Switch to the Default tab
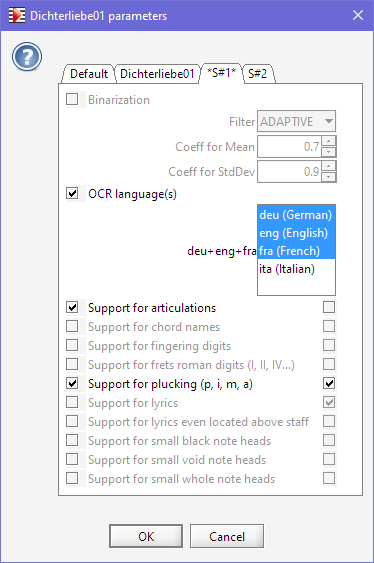This screenshot has height=563, width=374. pos(89,74)
